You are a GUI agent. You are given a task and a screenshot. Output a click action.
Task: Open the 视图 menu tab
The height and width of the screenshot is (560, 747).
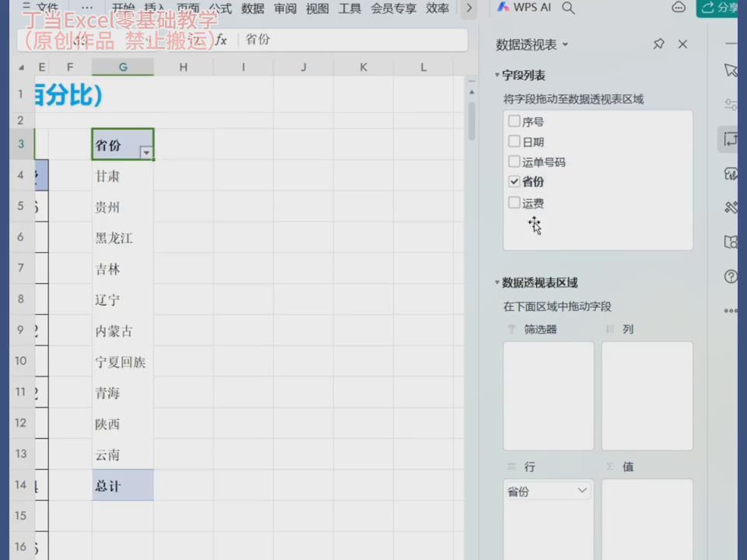pos(317,8)
